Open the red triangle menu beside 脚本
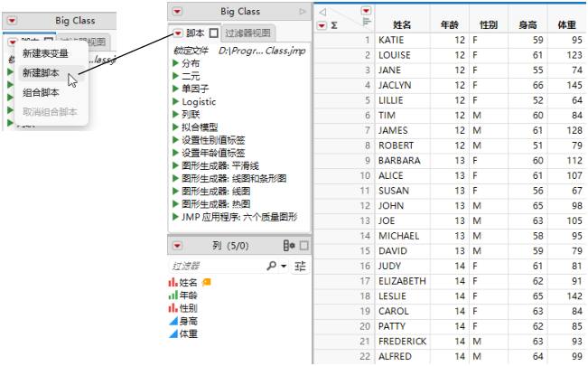Screen dimensions: 588x366 pos(178,33)
